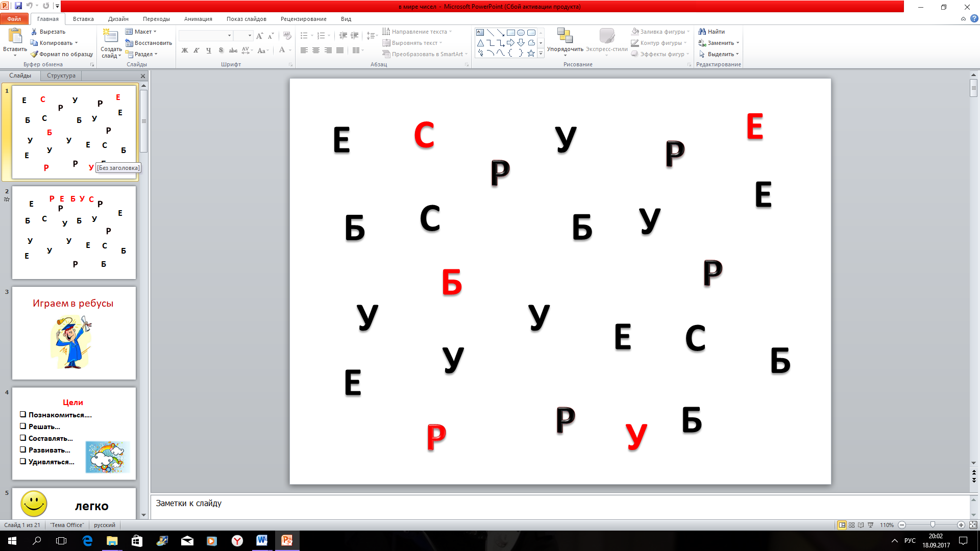Click the Save icon in the quick access toolbar

[18, 6]
